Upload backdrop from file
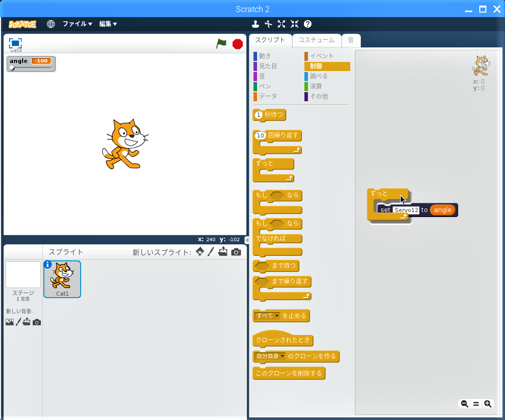The image size is (505, 420). click(26, 321)
